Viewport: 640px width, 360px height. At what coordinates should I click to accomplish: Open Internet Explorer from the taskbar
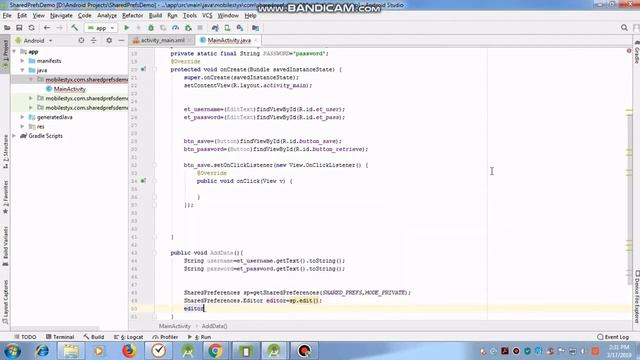pos(42,351)
